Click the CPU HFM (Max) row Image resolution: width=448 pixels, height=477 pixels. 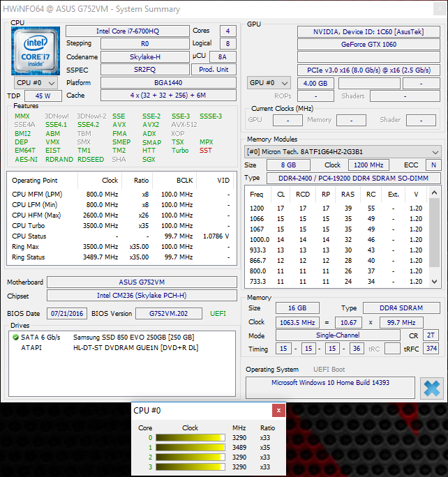121,215
